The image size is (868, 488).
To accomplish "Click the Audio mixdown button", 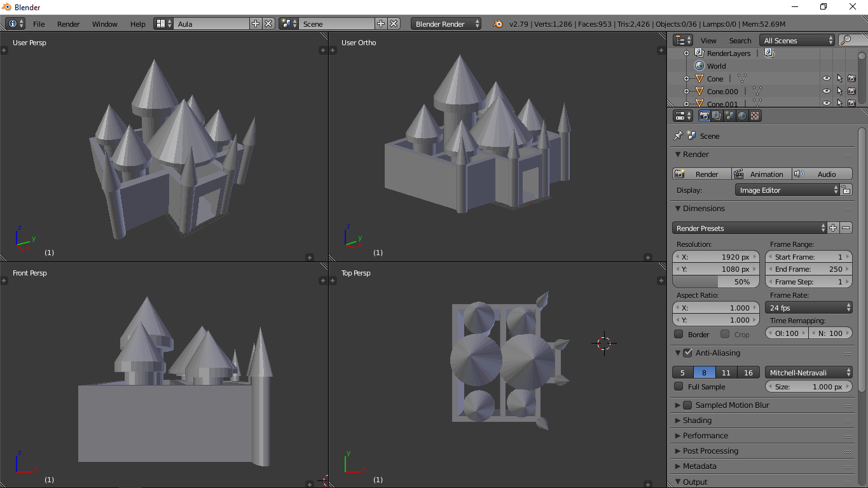I will point(822,174).
